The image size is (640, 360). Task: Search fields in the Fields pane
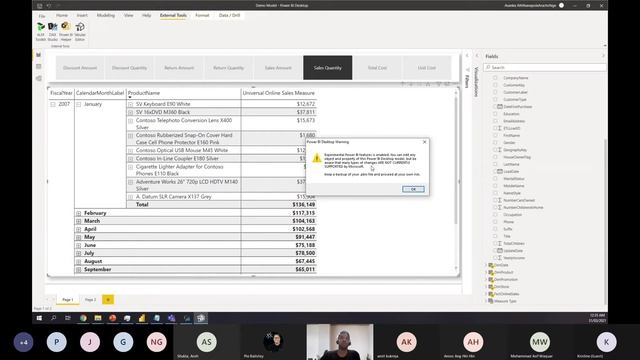click(544, 67)
